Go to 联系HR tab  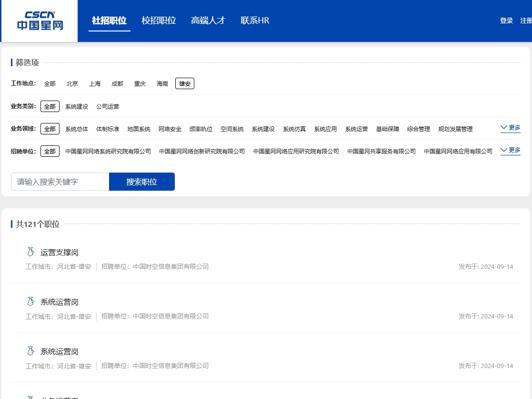[255, 20]
